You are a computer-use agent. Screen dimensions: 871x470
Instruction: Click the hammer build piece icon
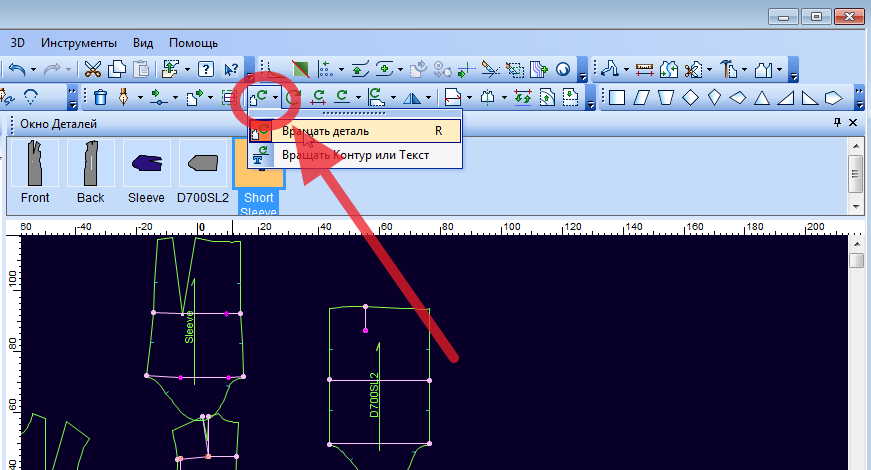(728, 69)
